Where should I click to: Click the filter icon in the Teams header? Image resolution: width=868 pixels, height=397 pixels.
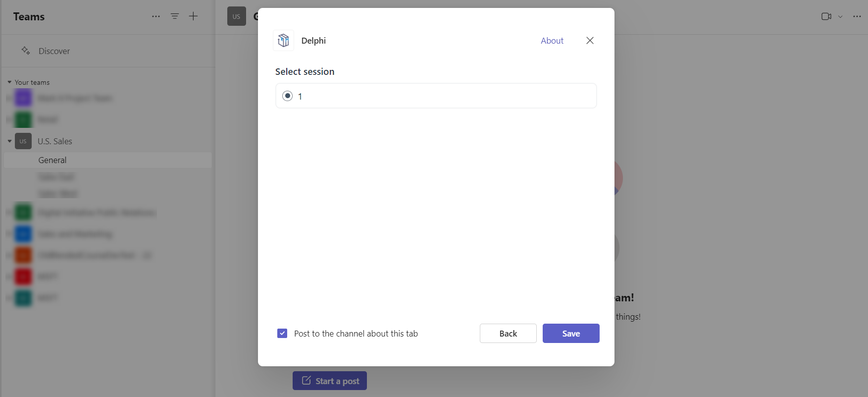[175, 16]
